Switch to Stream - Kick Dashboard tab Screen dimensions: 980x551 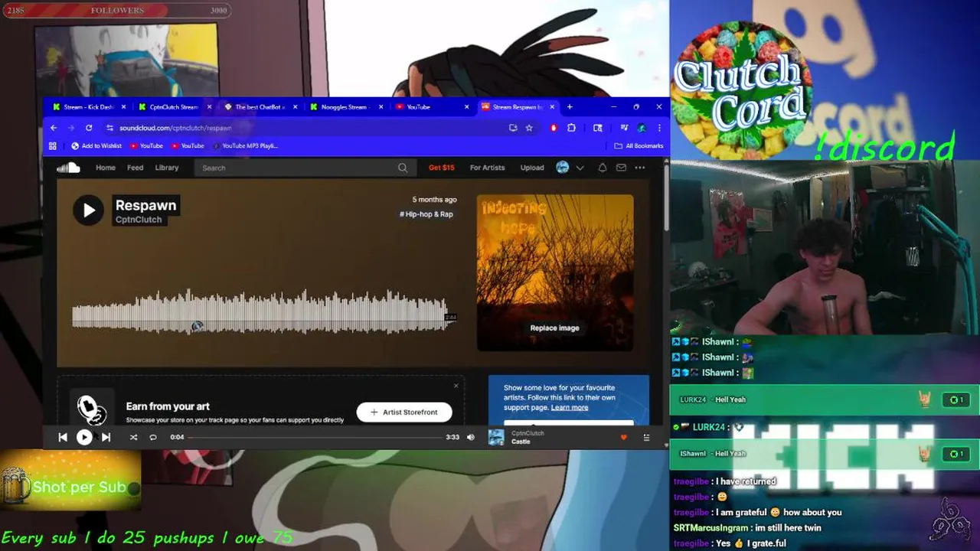pyautogui.click(x=90, y=107)
